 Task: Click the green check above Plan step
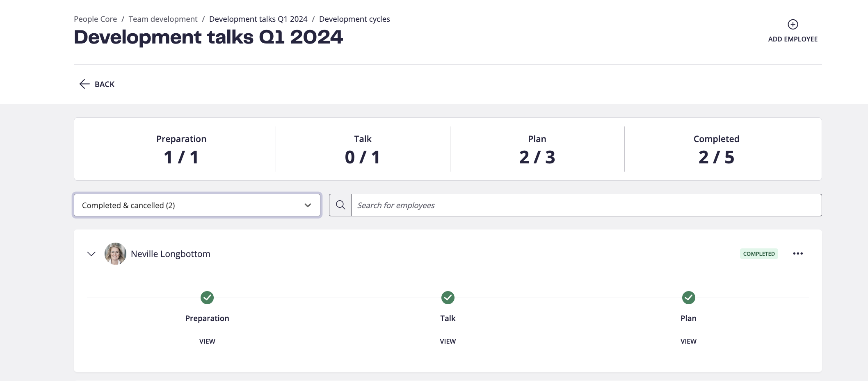(688, 298)
